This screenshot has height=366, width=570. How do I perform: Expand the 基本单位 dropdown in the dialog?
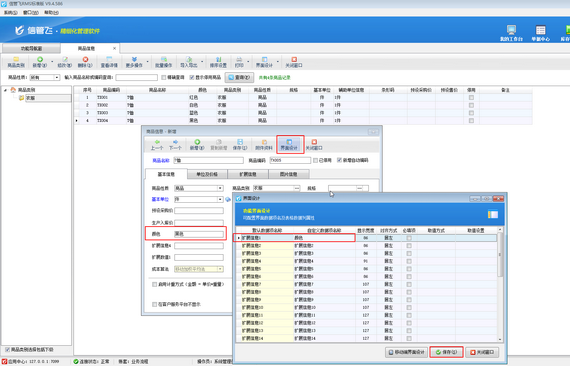coord(220,200)
